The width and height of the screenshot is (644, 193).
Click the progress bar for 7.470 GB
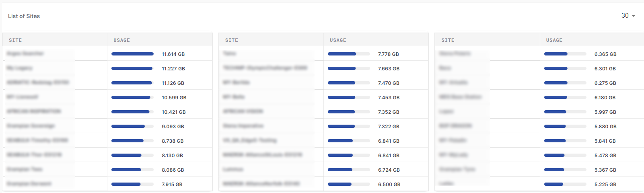pos(348,83)
